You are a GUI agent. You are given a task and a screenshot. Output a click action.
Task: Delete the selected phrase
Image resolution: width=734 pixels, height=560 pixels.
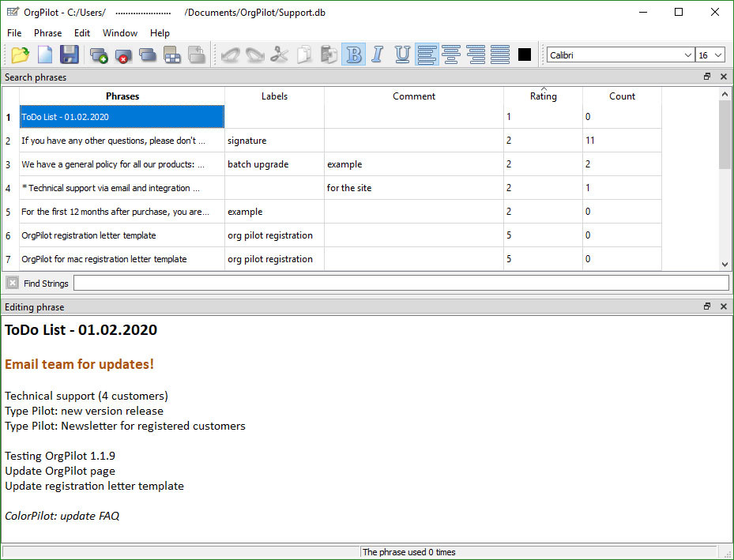click(x=123, y=55)
